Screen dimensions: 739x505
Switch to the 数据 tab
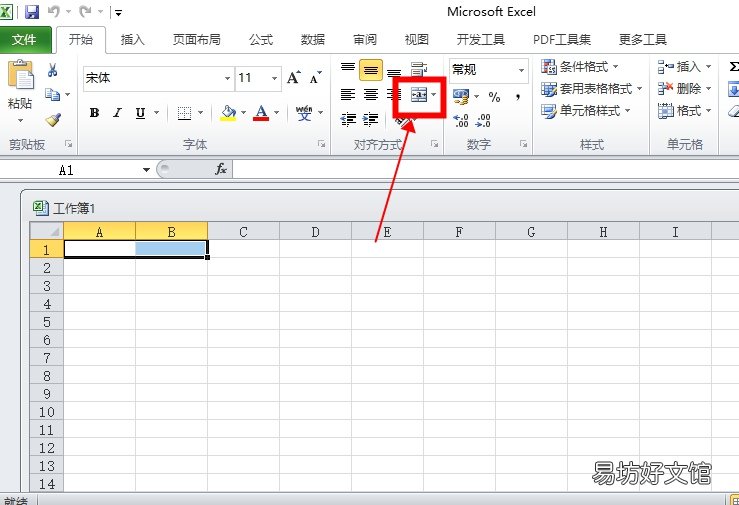[313, 40]
